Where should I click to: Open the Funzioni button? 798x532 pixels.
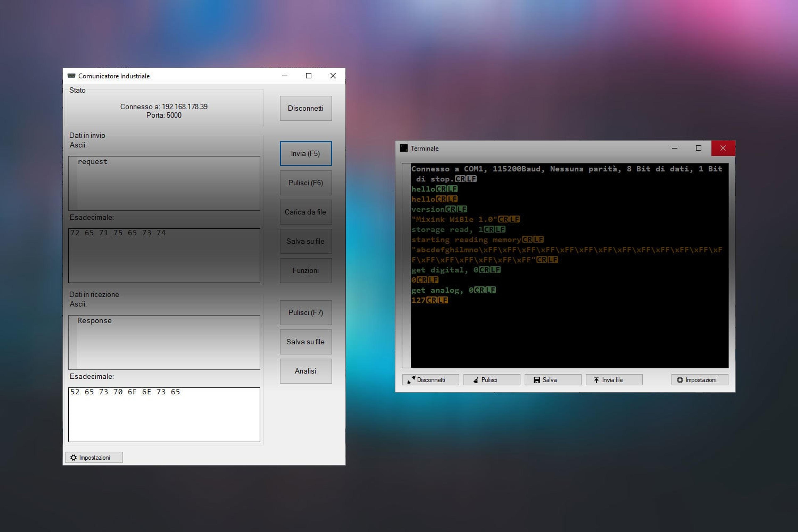click(306, 270)
